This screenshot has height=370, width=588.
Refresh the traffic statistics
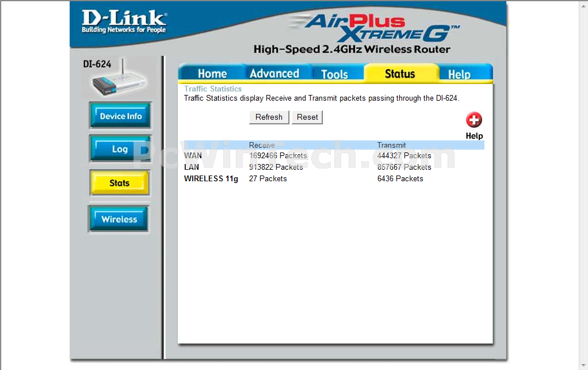(269, 117)
